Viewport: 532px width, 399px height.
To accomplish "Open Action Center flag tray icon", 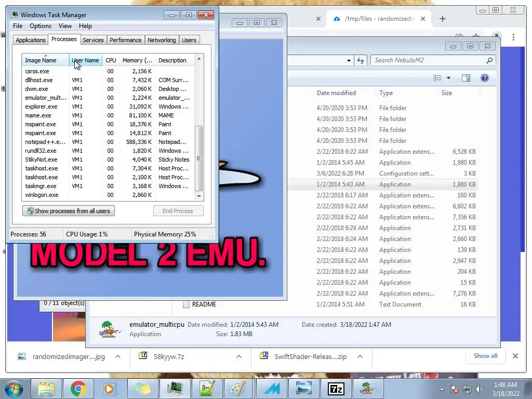I will 455,390.
